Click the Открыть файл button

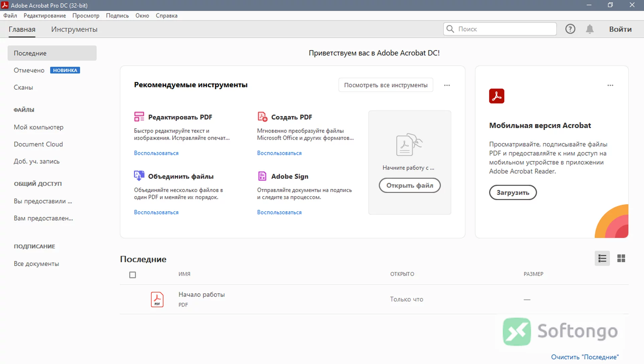(x=410, y=185)
